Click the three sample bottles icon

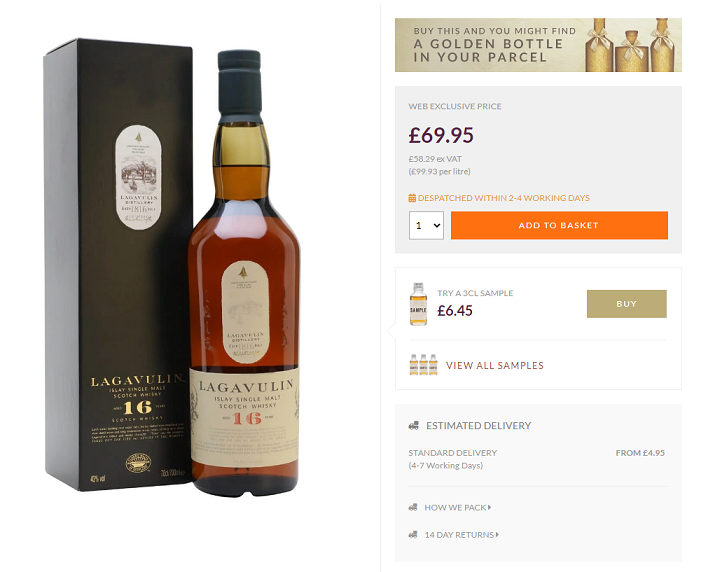coord(423,364)
